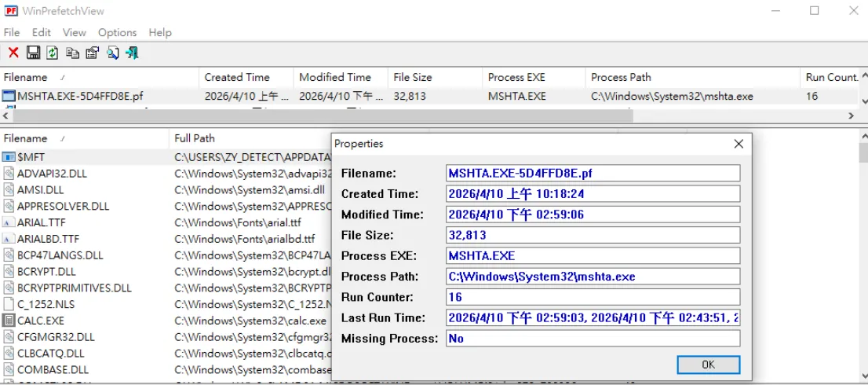Click the Last Run Time field

pos(593,318)
